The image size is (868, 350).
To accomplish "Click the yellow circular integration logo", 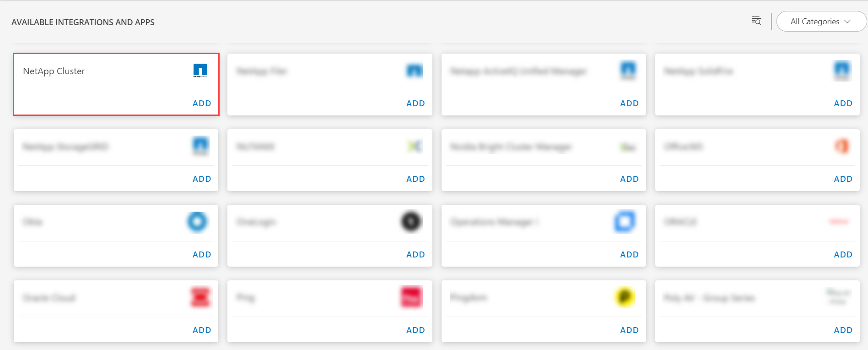I will 625,297.
